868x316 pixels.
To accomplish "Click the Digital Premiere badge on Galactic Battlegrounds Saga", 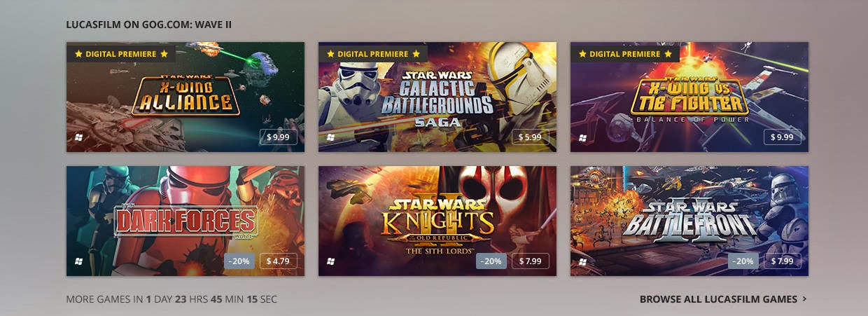I will coord(373,53).
